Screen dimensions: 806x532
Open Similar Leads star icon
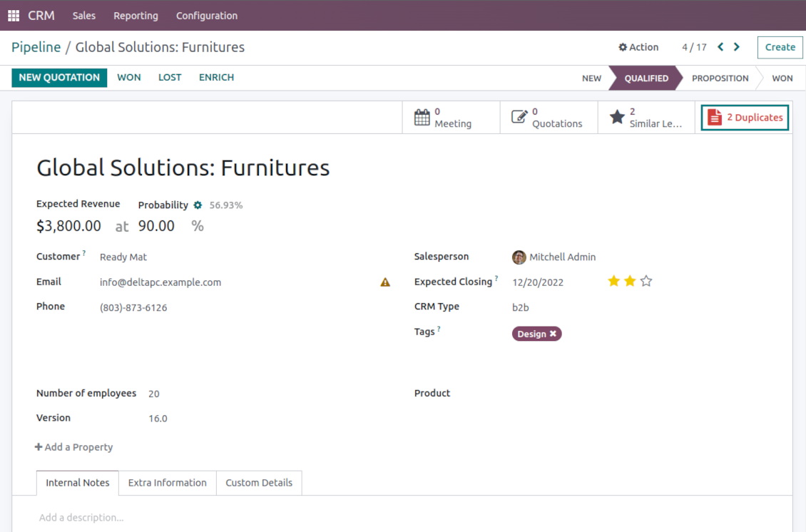617,118
